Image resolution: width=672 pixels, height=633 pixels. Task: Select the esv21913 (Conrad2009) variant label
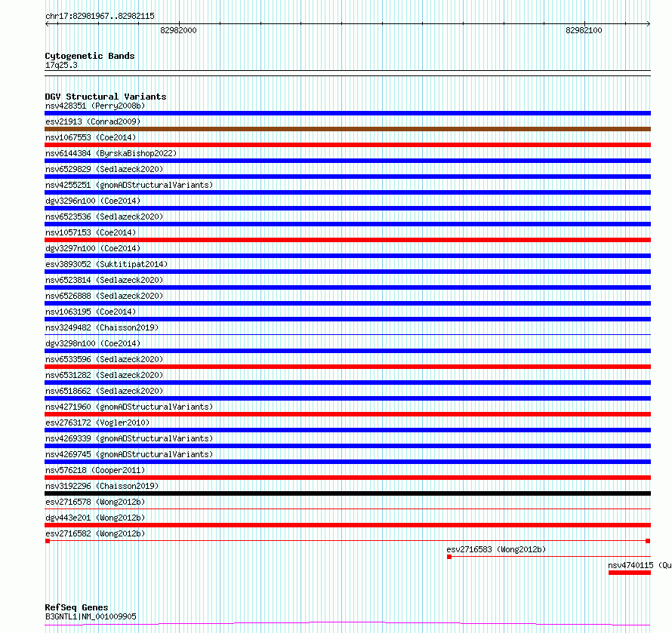[x=93, y=121]
